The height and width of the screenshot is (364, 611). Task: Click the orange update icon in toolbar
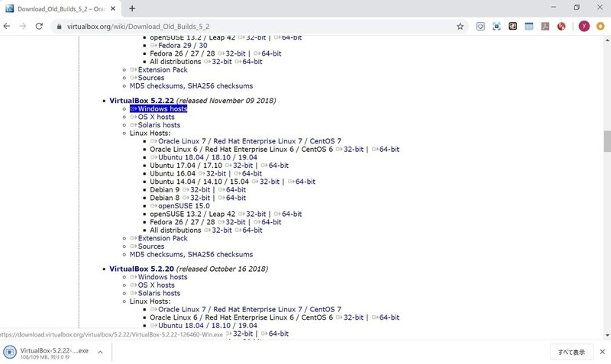coord(600,26)
